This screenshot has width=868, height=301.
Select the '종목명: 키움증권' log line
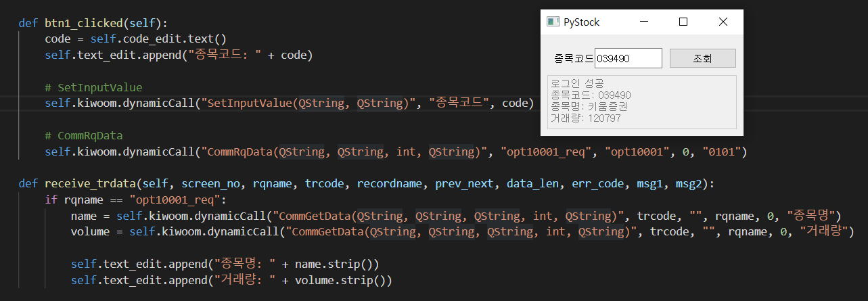coord(589,106)
